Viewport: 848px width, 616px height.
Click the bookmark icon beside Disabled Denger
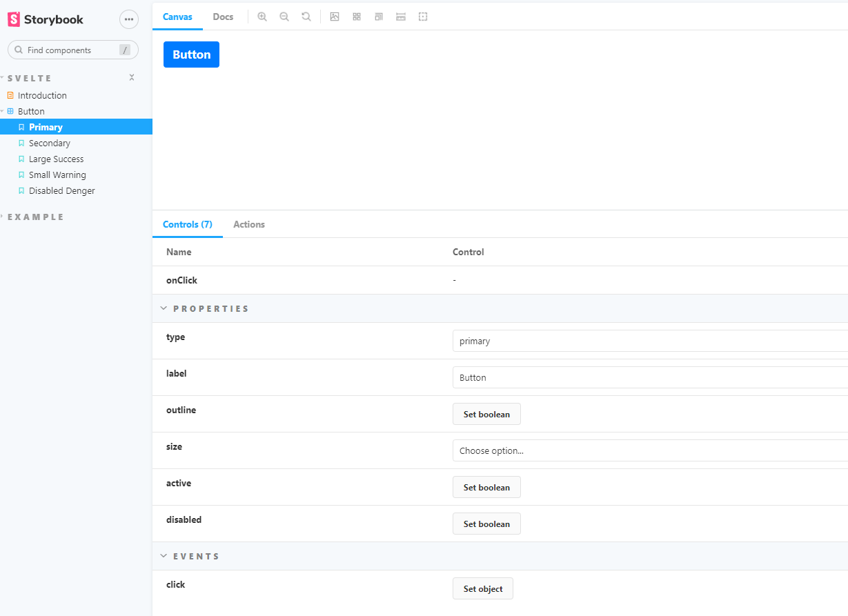(x=21, y=190)
